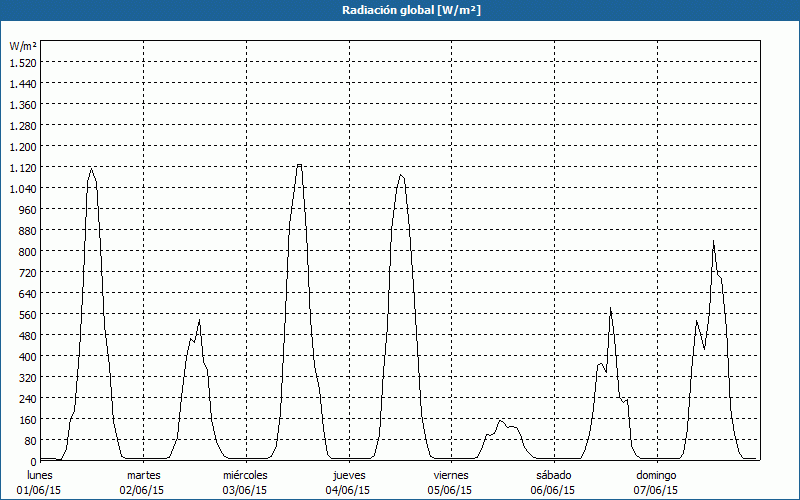Click the 80 tick label on the y-axis
Screen dimensions: 800x500
pos(30,440)
